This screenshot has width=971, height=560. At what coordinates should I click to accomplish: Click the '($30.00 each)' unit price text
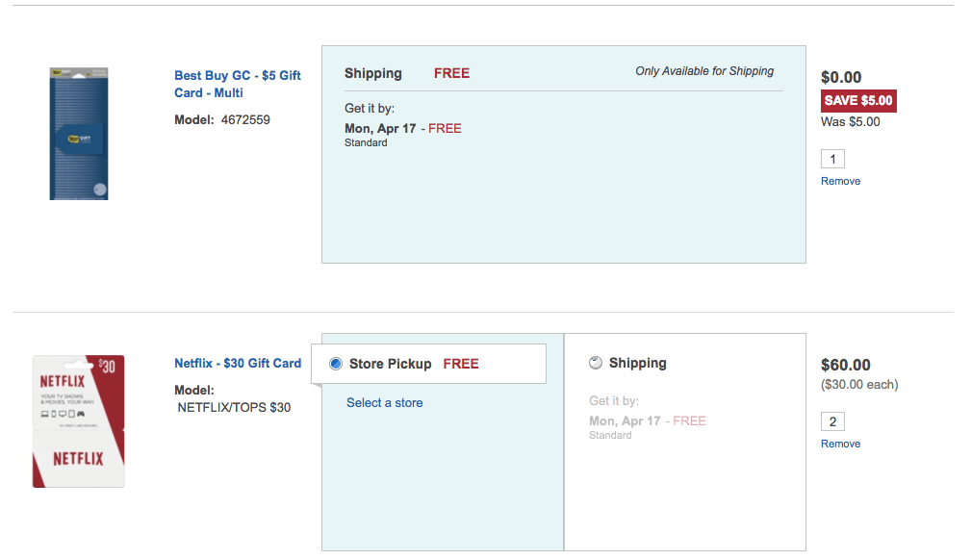tap(859, 385)
